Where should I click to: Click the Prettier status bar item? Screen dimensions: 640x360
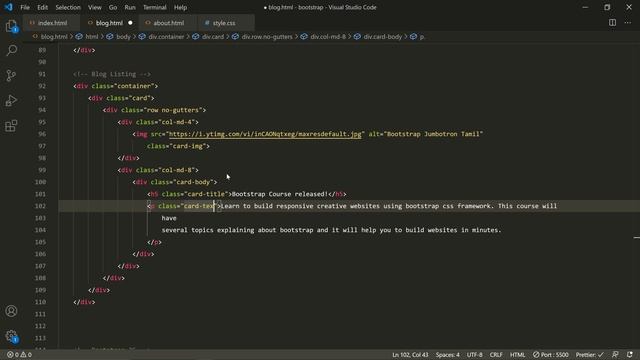pyautogui.click(x=589, y=355)
